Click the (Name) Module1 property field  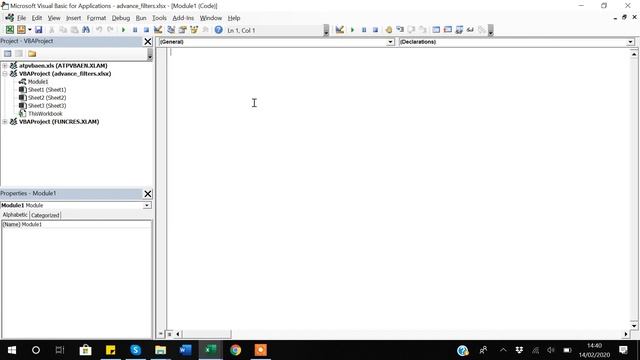76,224
